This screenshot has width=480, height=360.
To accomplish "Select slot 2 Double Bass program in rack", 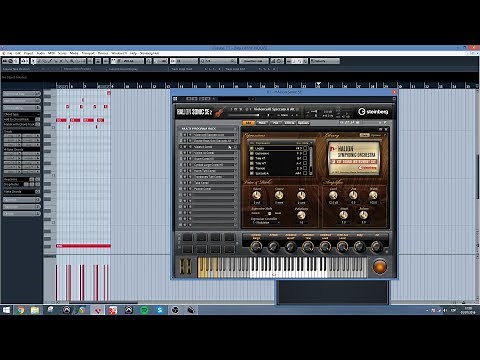I will pos(213,141).
